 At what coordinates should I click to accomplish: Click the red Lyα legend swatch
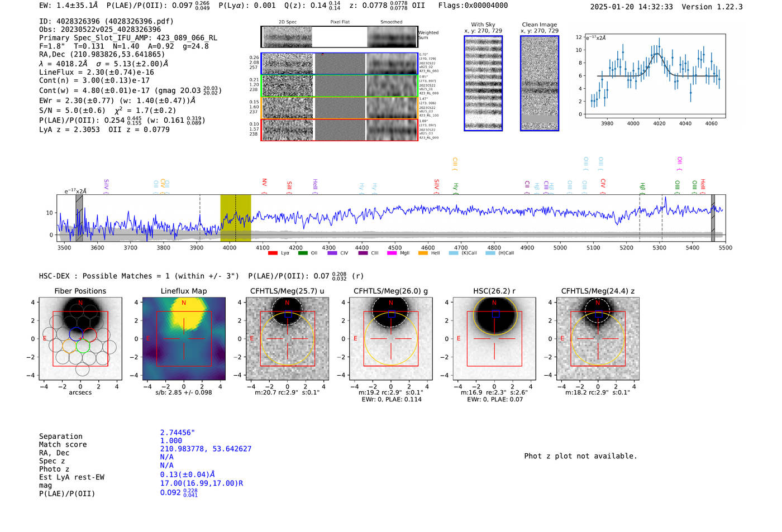coord(273,253)
